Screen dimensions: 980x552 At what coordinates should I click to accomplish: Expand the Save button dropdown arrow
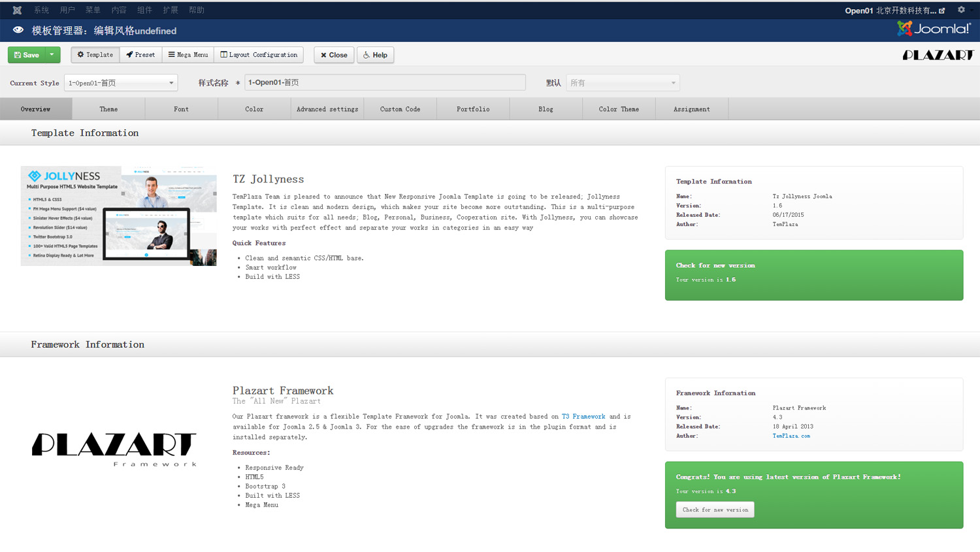pos(51,55)
